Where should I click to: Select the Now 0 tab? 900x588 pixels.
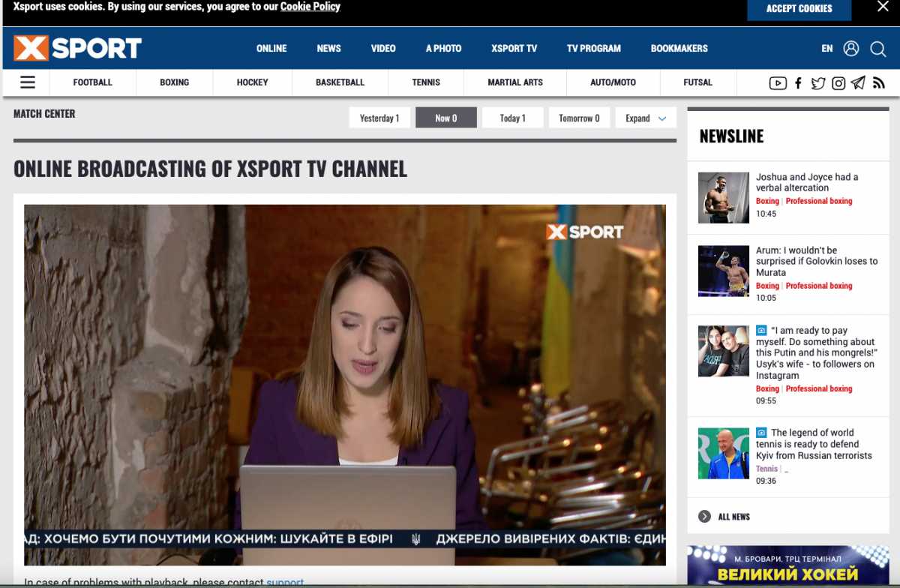click(x=446, y=118)
